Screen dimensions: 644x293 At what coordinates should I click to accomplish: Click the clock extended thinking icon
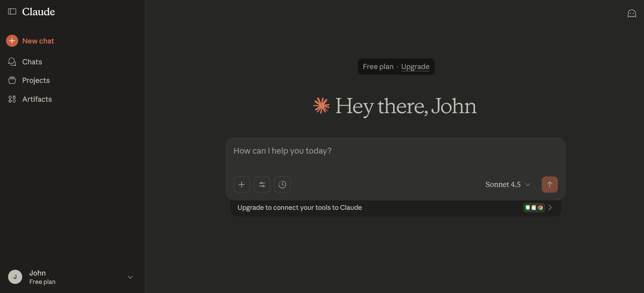[x=282, y=185]
